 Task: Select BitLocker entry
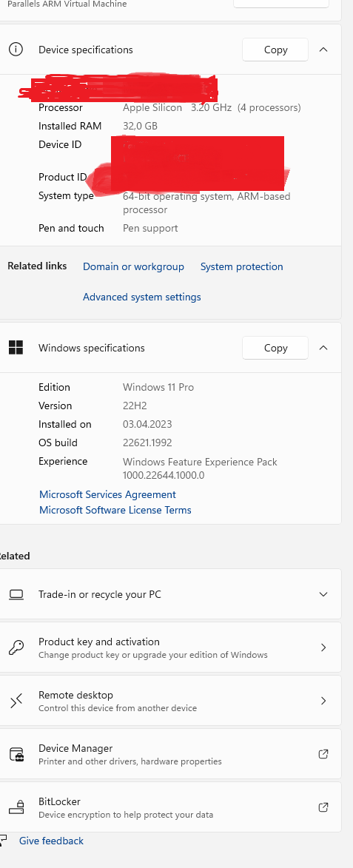click(x=170, y=807)
